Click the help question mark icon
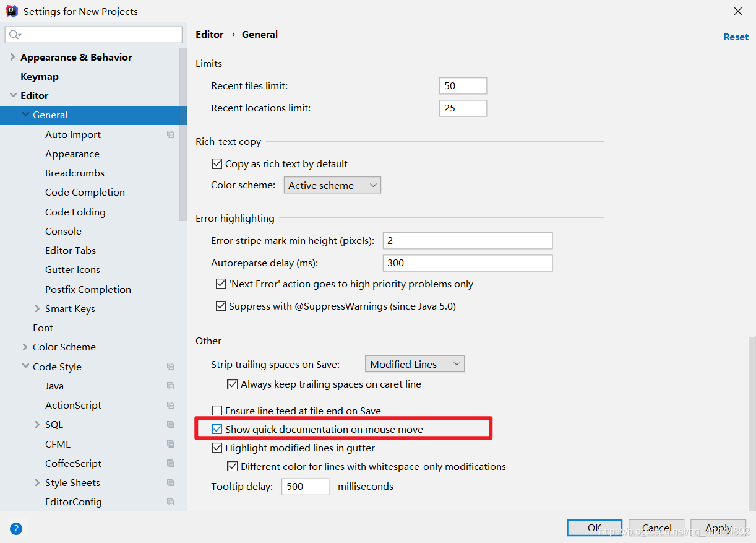The image size is (756, 543). pos(16,529)
